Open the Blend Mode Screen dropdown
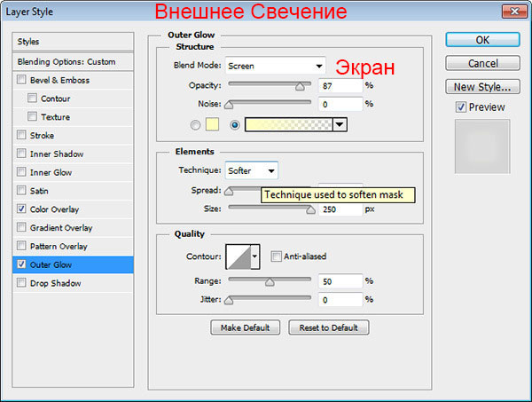The width and height of the screenshot is (532, 402). tap(276, 66)
